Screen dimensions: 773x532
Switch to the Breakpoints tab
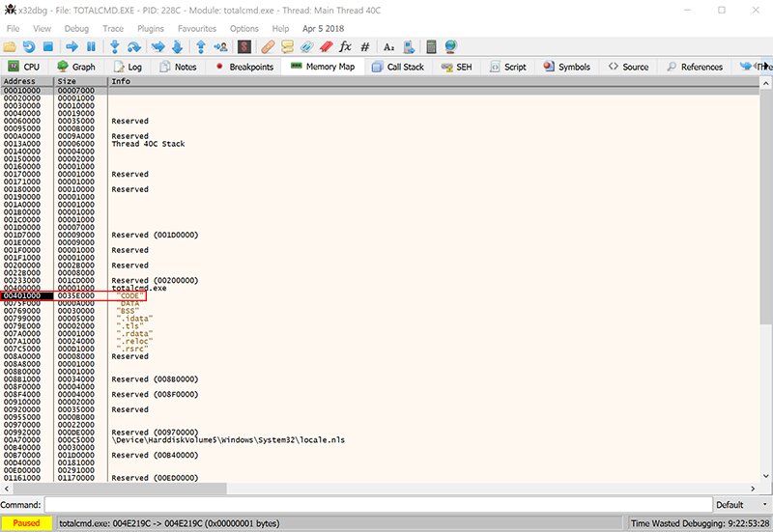(x=244, y=67)
